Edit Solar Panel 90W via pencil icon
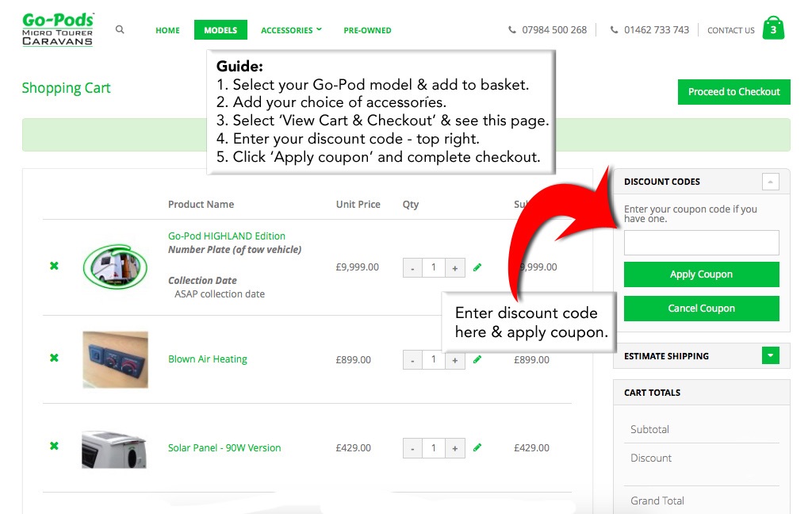 click(477, 447)
